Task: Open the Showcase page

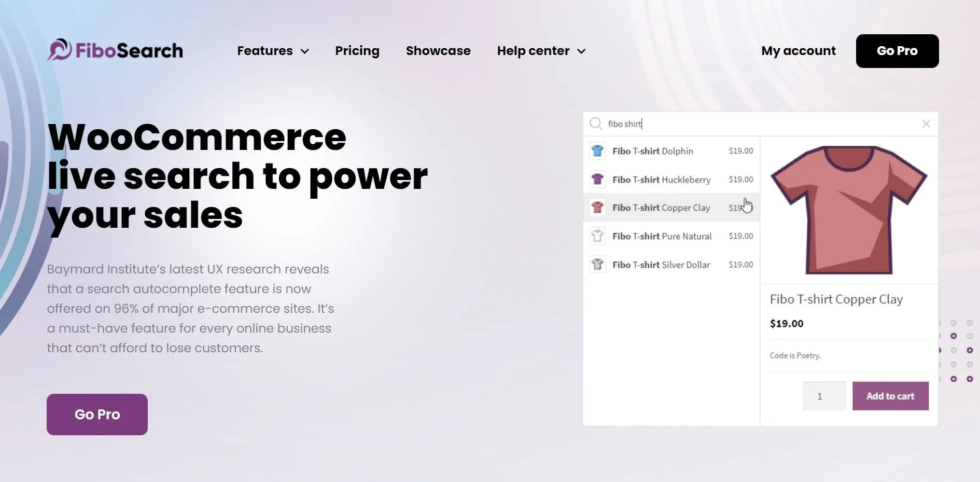Action: point(438,51)
